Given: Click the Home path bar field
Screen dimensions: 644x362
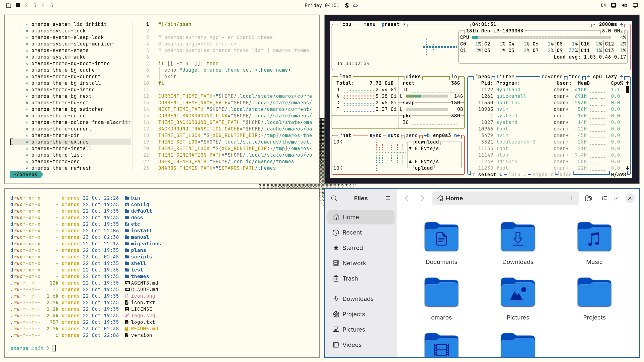Looking at the screenshot, I should 505,198.
